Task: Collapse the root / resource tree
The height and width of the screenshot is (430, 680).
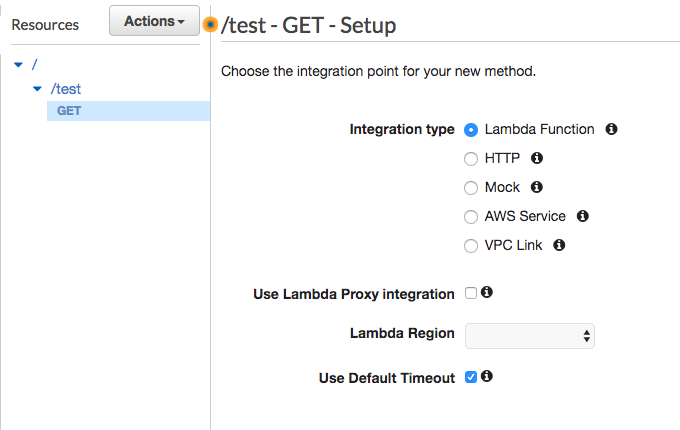Action: click(19, 65)
